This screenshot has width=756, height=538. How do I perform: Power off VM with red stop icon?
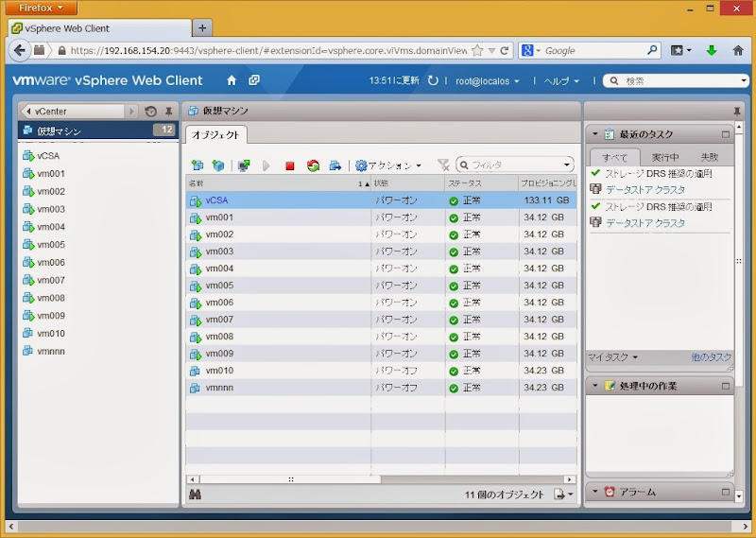click(290, 166)
